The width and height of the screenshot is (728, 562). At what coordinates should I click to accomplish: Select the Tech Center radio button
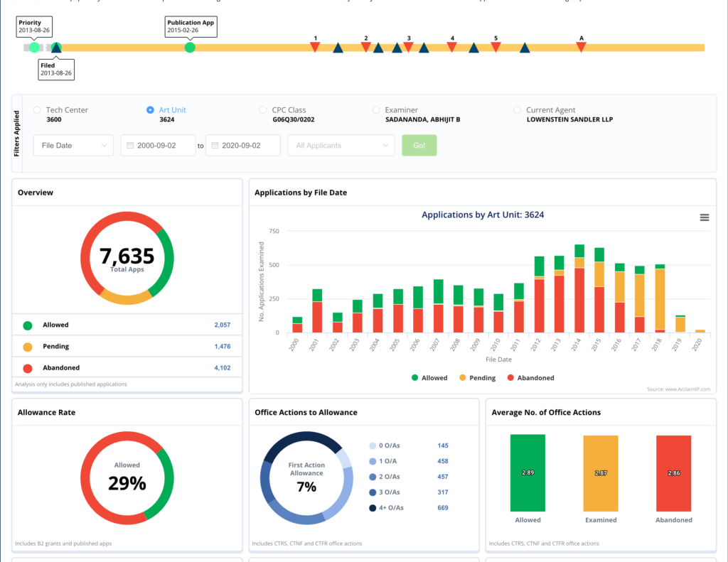tap(37, 110)
